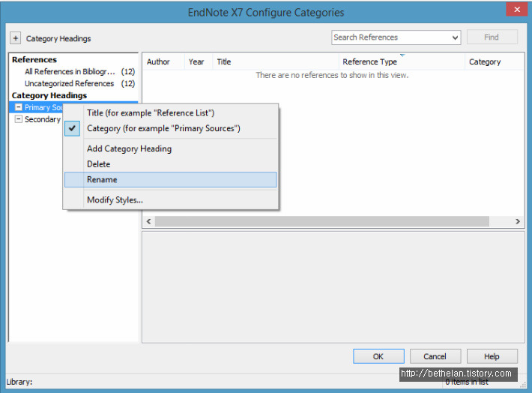Click the Cancel button
This screenshot has height=393, width=532.
click(435, 356)
